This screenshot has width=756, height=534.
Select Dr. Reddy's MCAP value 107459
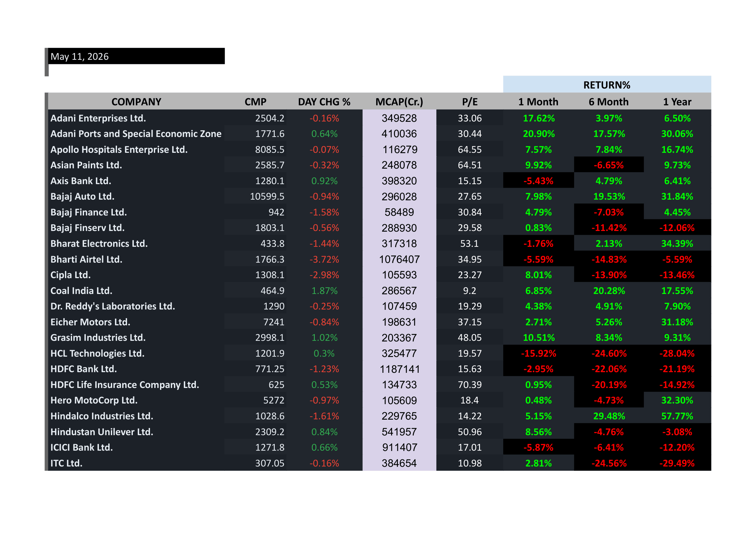[399, 306]
